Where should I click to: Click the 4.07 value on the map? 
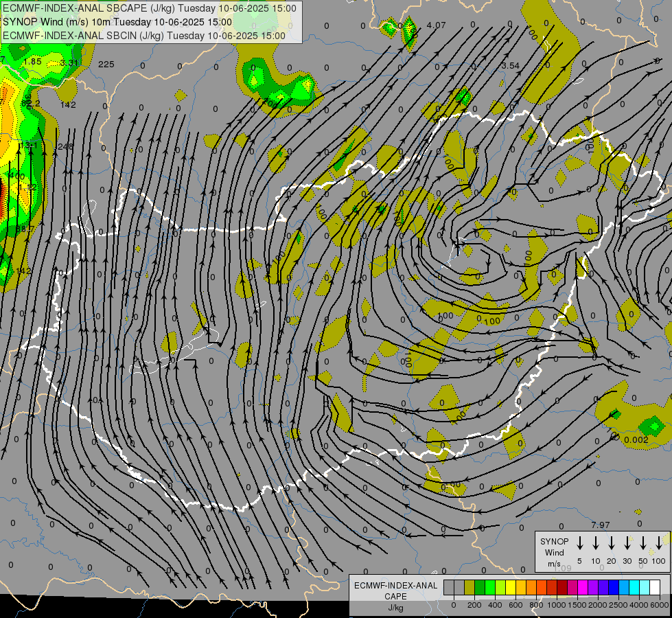click(x=437, y=25)
